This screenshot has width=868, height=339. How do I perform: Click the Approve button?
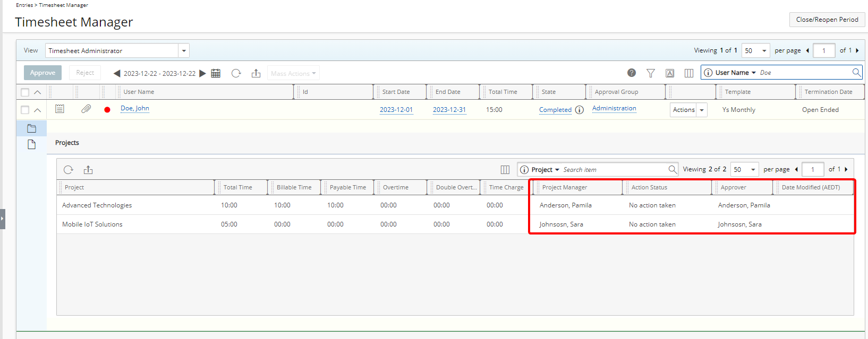42,73
